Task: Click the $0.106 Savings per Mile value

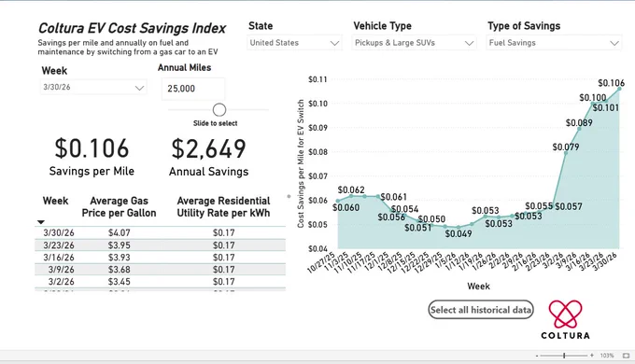Action: point(92,148)
